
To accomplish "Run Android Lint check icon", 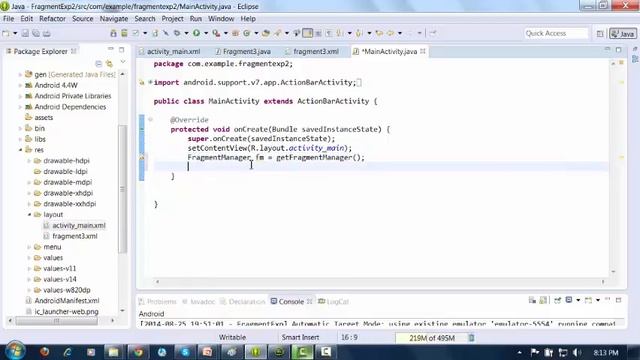I will [x=136, y=33].
